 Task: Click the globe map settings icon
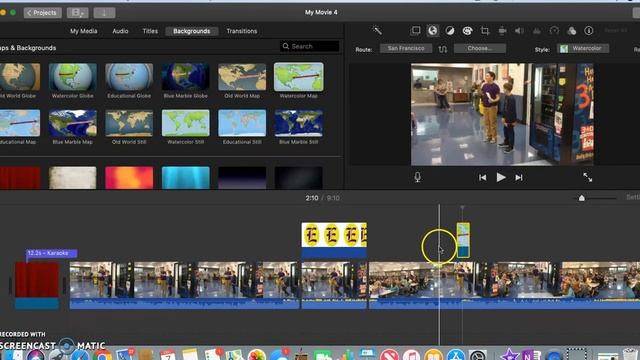pyautogui.click(x=433, y=31)
